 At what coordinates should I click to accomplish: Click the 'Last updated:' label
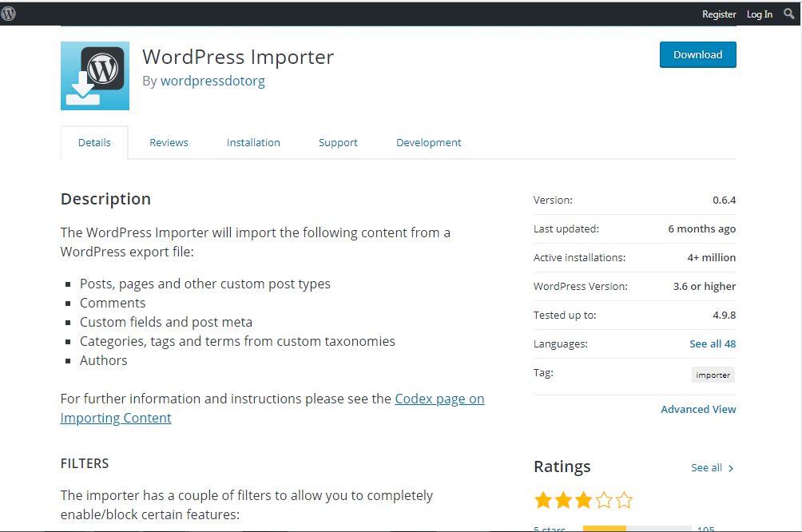pyautogui.click(x=566, y=228)
